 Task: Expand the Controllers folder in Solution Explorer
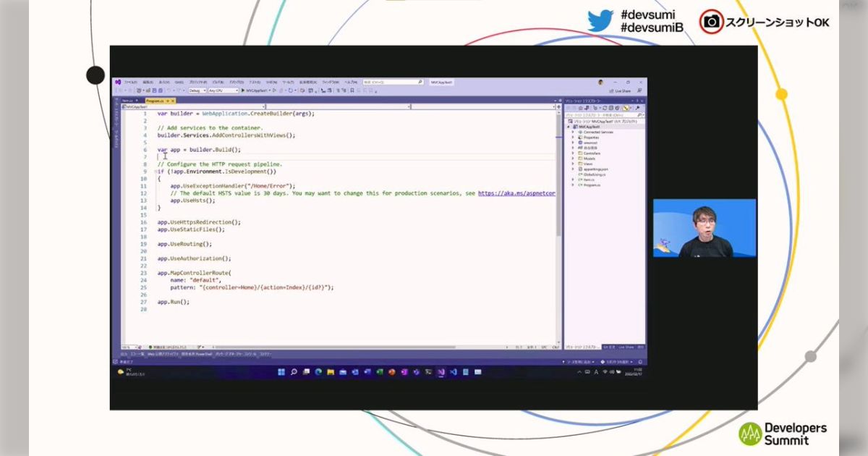(573, 153)
